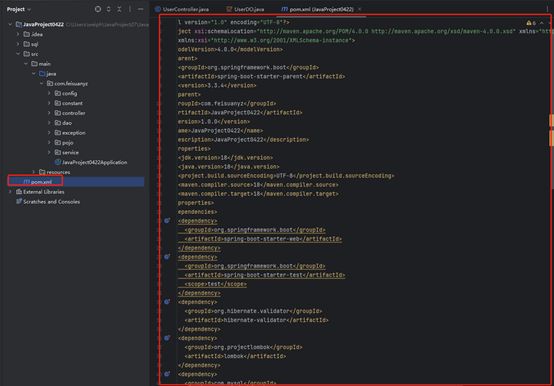Expand the controller package
This screenshot has width=554, height=386.
click(49, 113)
